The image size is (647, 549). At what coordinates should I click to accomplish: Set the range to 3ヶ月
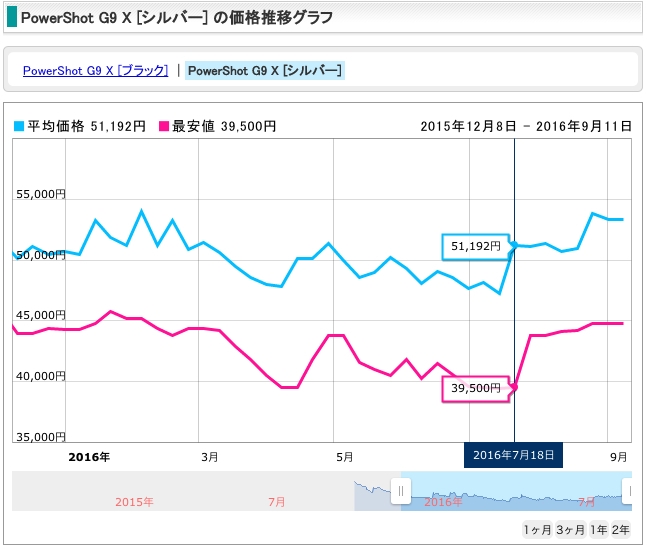[570, 529]
